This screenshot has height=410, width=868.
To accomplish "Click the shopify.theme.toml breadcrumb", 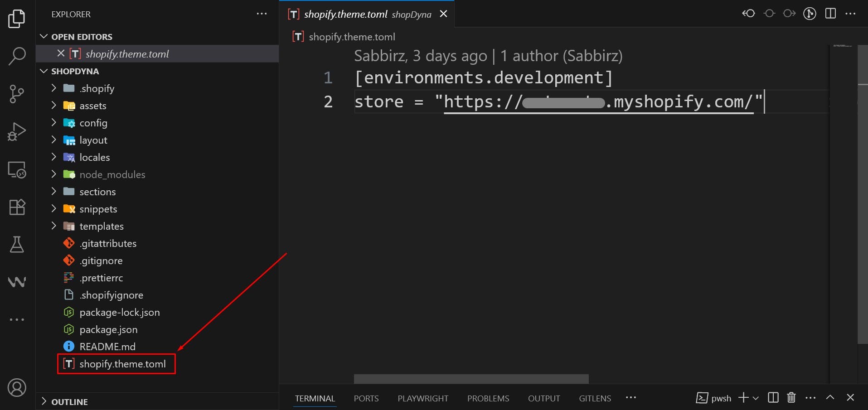I will (x=344, y=37).
